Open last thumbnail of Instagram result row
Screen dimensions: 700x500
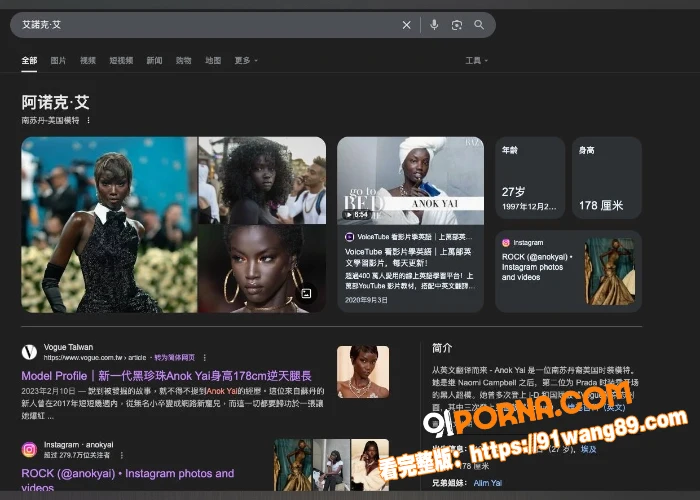[370, 465]
